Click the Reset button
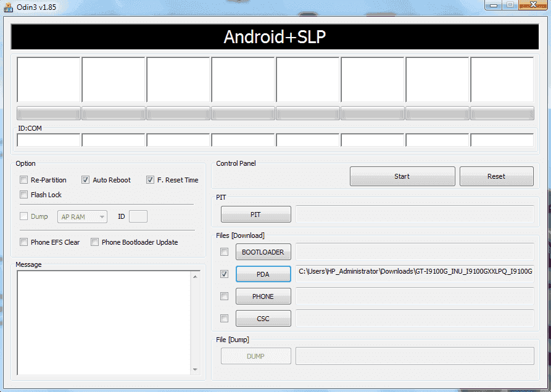This screenshot has height=392, width=551. click(x=497, y=176)
